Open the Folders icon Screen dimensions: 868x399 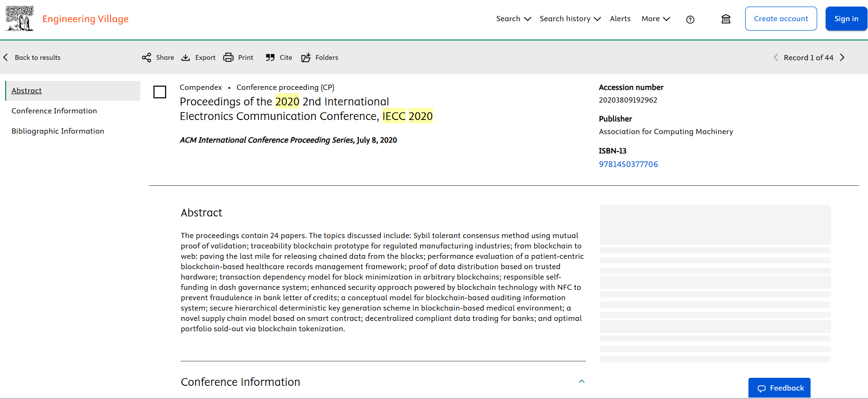point(306,57)
